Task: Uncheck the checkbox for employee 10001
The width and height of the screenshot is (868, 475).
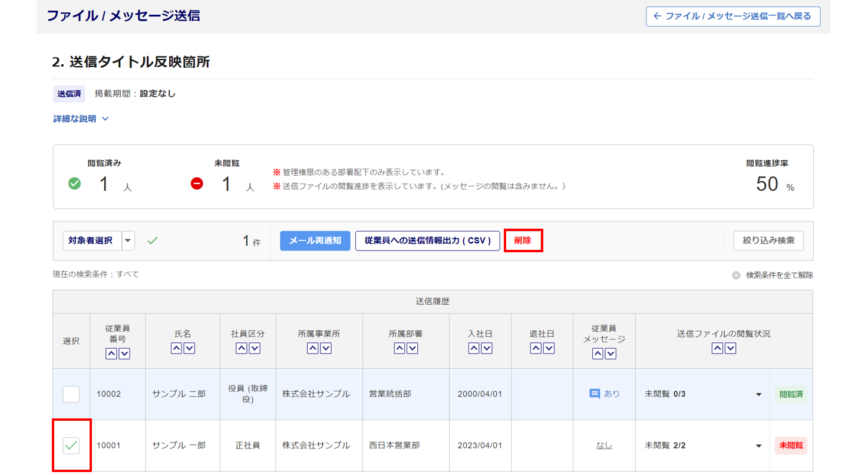Action: pos(71,446)
